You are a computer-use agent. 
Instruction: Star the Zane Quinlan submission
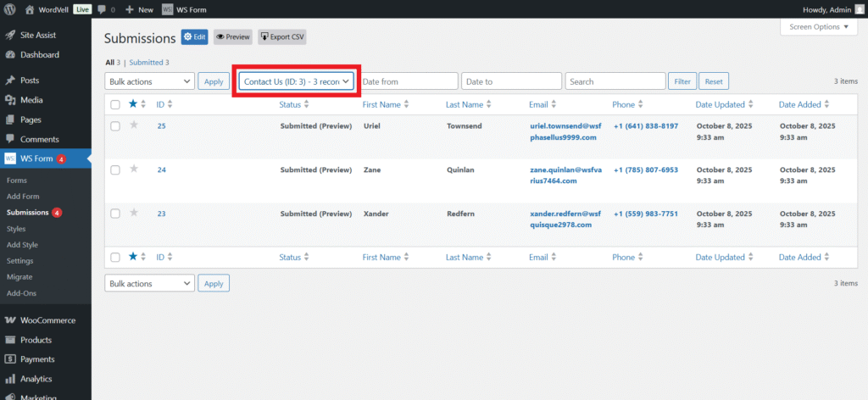133,169
